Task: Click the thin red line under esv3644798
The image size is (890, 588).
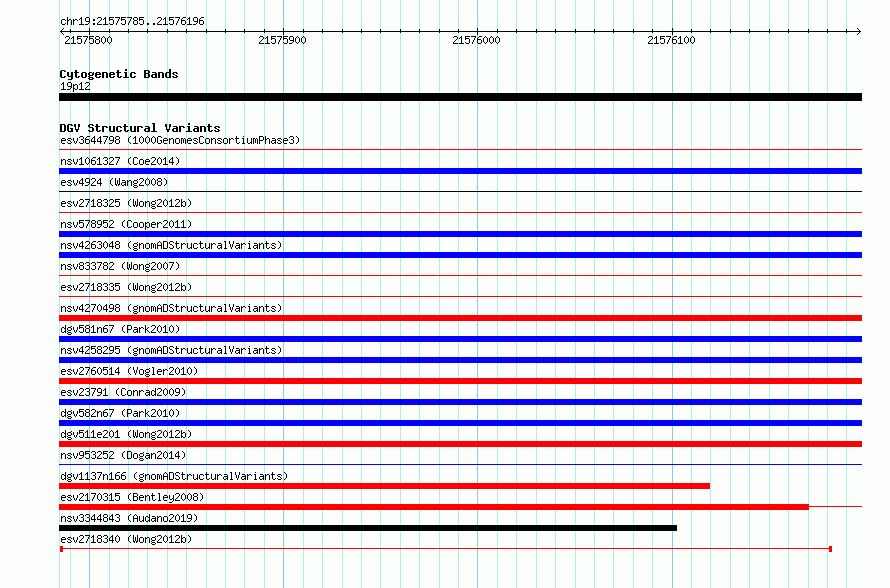Action: [460, 150]
